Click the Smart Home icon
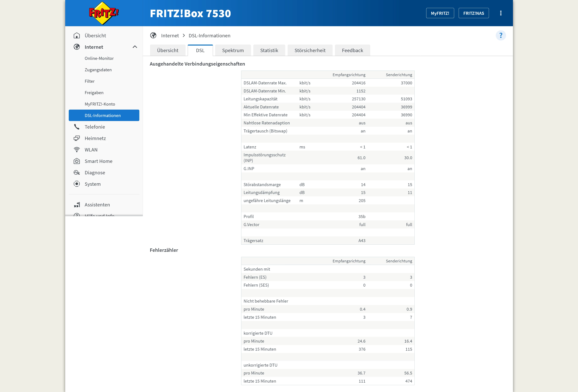578x392 pixels. pos(77,161)
